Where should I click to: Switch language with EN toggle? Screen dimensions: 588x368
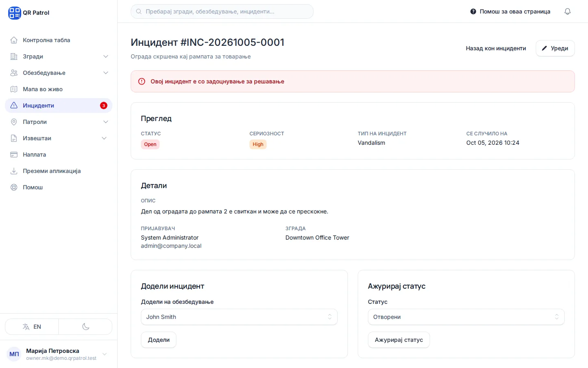click(32, 327)
